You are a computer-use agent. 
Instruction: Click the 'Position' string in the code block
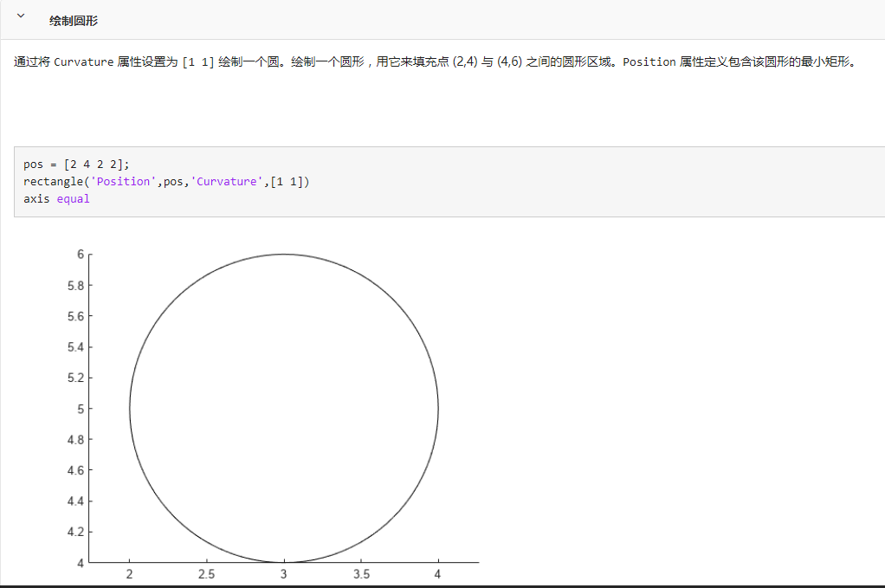123,181
